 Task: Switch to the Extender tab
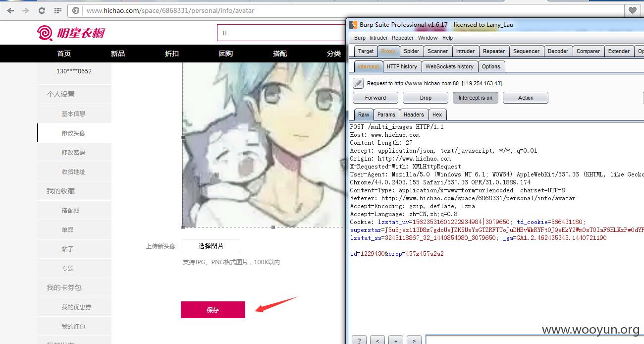point(619,51)
